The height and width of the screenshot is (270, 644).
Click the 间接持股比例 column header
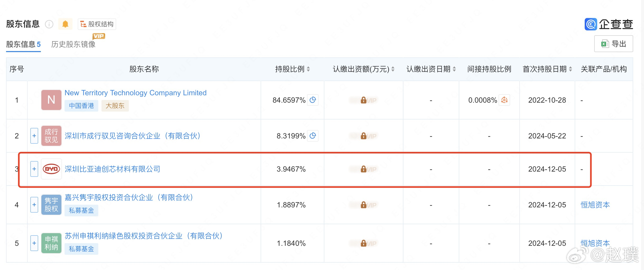click(489, 69)
